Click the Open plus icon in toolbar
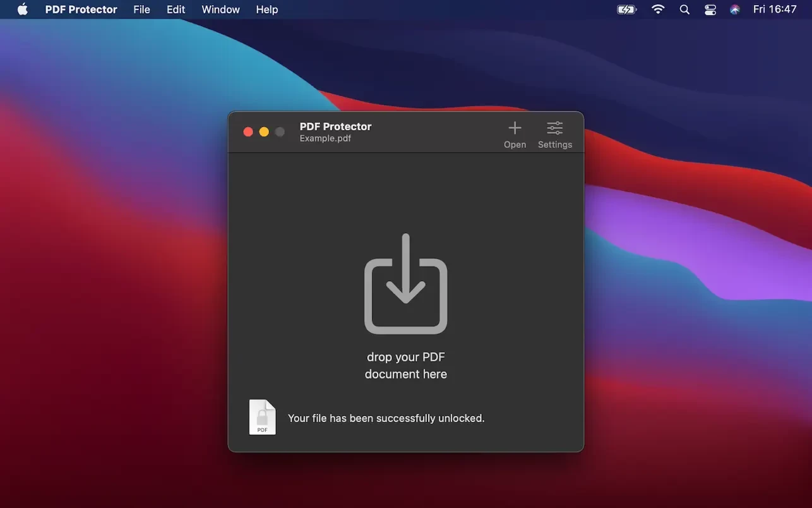This screenshot has height=508, width=812. coord(515,128)
